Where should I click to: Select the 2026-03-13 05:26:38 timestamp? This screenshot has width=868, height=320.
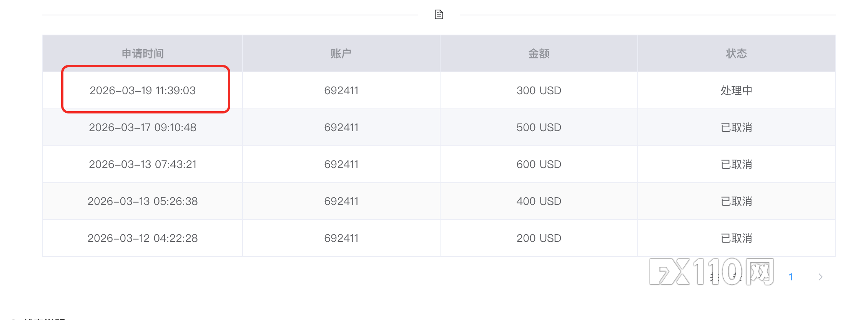pos(143,201)
